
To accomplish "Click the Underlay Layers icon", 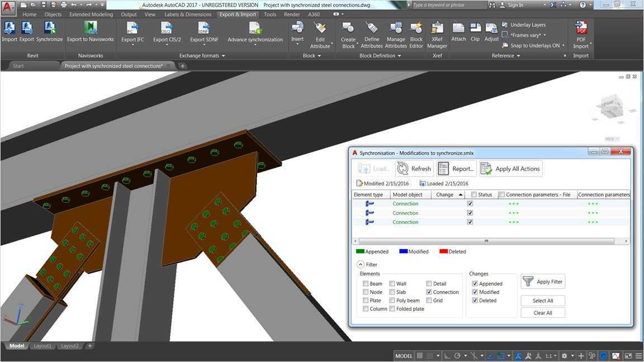I will [505, 25].
